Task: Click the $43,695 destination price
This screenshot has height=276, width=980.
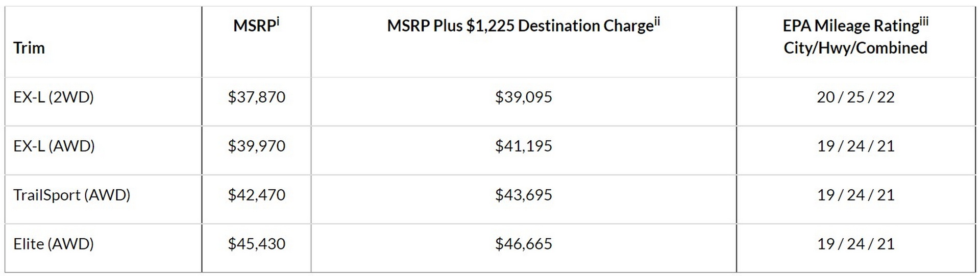Action: pos(523,195)
